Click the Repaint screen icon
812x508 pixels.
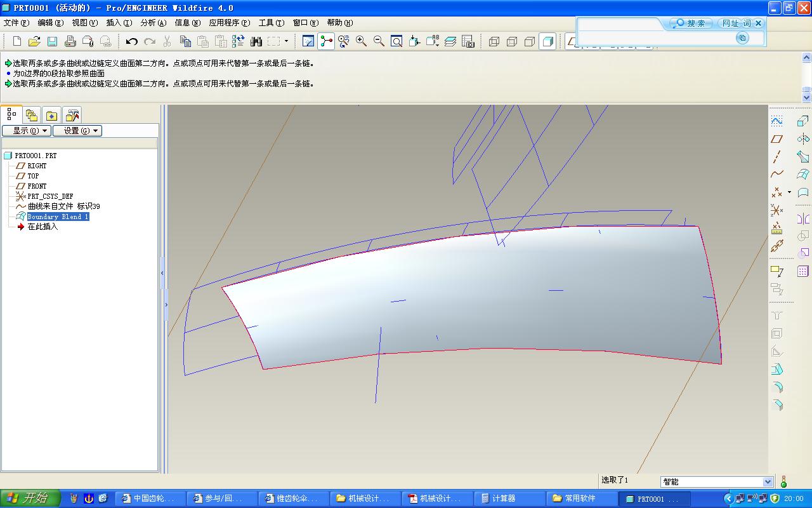pos(308,41)
